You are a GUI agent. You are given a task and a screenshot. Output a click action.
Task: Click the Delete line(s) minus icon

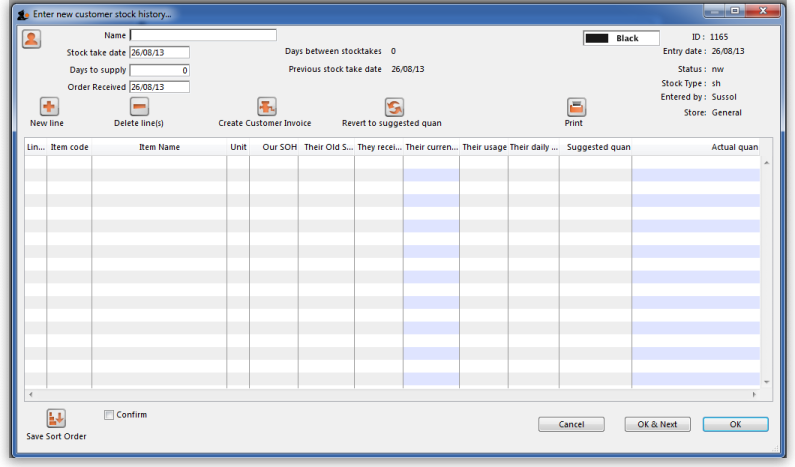click(139, 106)
